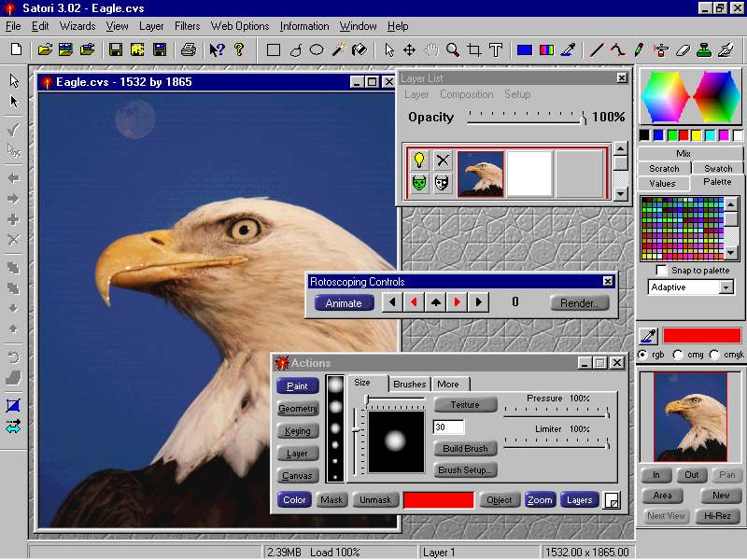Click the printer icon to print
The height and width of the screenshot is (560, 747).
[189, 49]
